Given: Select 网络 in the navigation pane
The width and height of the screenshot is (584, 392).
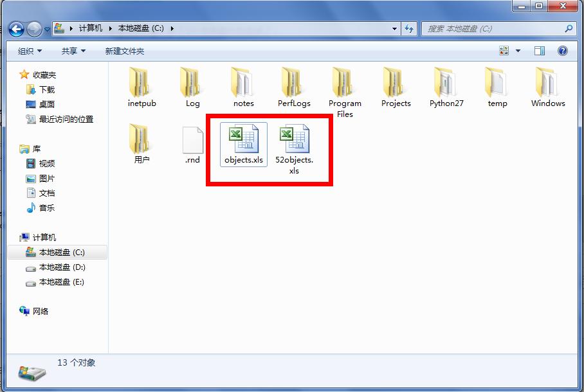Looking at the screenshot, I should (x=41, y=311).
